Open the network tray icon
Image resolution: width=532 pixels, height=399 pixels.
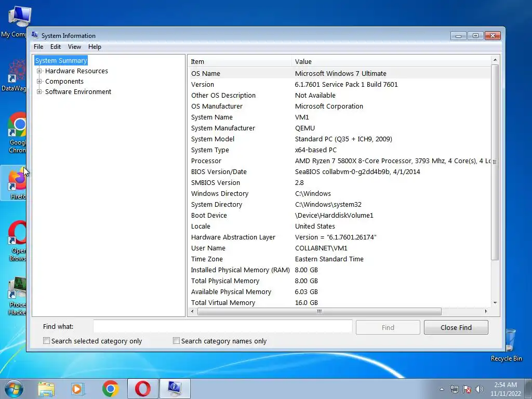(x=454, y=389)
